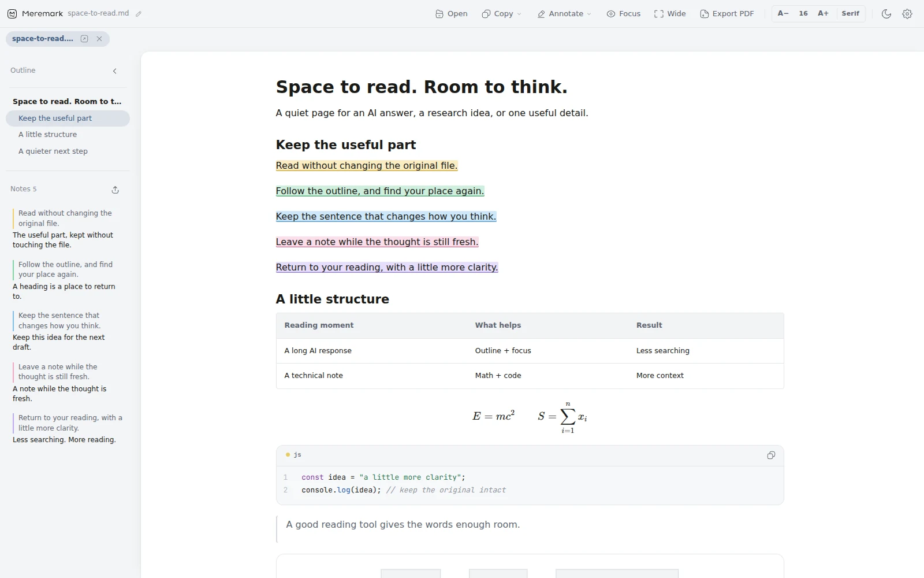Open note 'Less searching. More reading.'
The height and width of the screenshot is (578, 924).
pyautogui.click(x=64, y=440)
